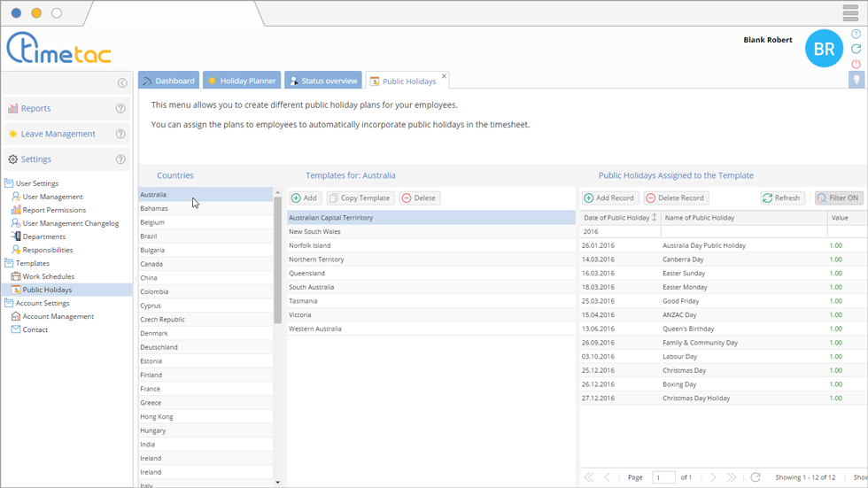Click the help question mark icon under hamburger

coord(856,34)
